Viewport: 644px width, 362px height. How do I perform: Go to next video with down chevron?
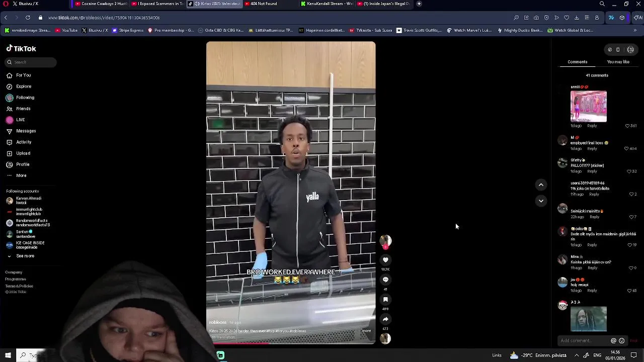pos(541,201)
